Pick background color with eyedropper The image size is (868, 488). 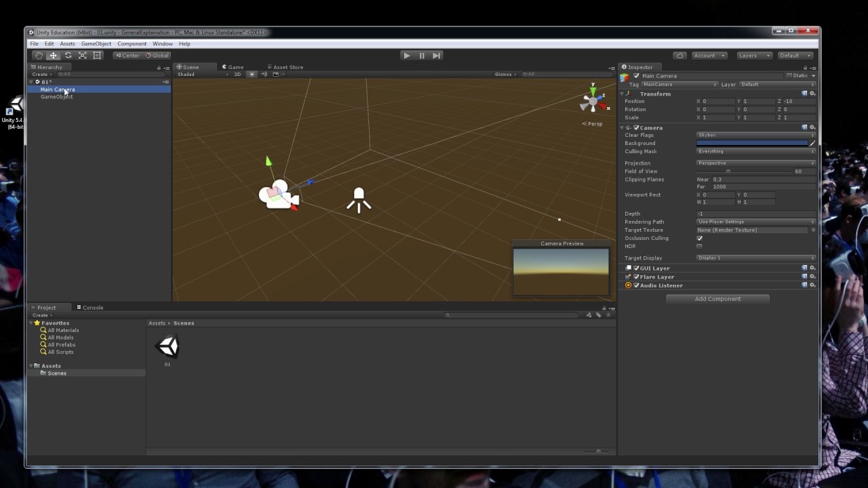pos(812,143)
